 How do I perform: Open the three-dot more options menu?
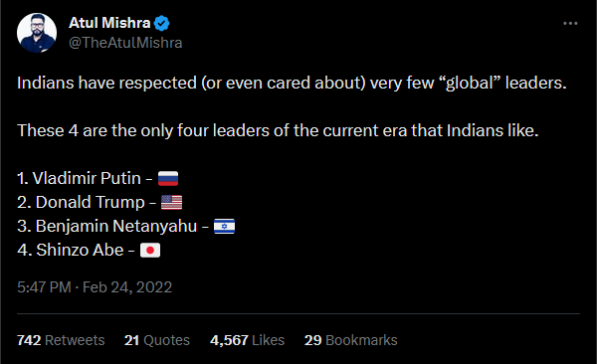pyautogui.click(x=570, y=24)
